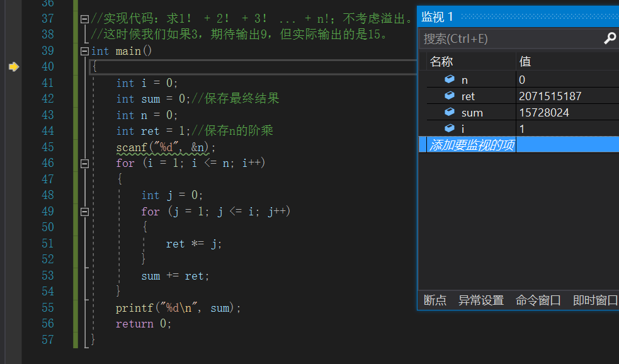The height and width of the screenshot is (364, 619).
Task: Click 'ret *= j;' on line 51
Action: (194, 244)
